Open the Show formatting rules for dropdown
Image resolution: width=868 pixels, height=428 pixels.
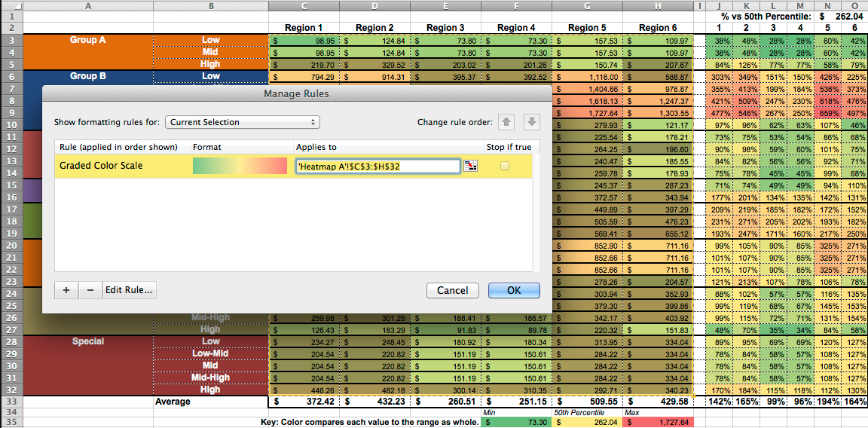pyautogui.click(x=243, y=122)
